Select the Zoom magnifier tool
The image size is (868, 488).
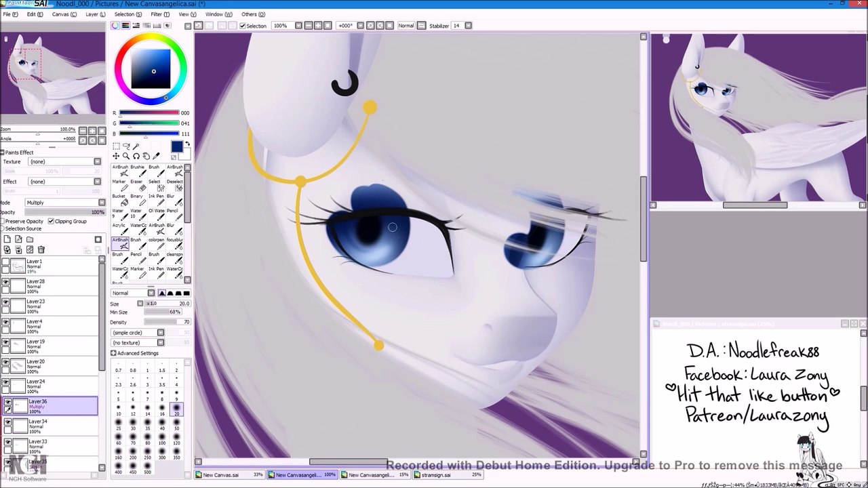point(126,156)
